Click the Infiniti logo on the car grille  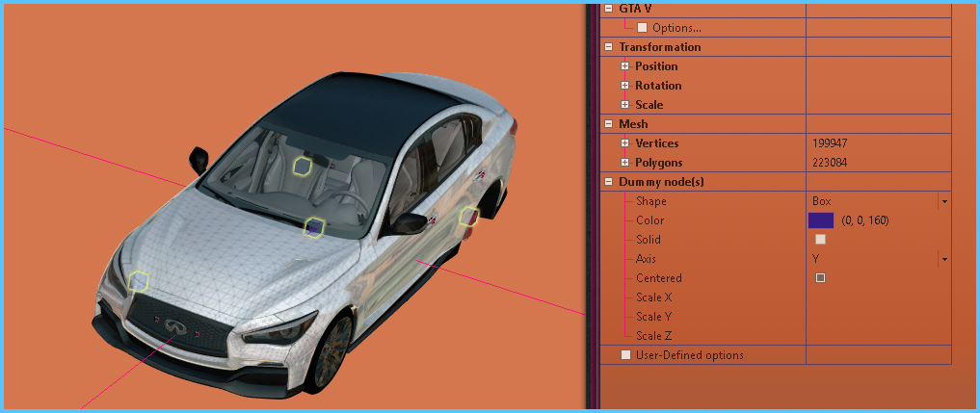[176, 326]
